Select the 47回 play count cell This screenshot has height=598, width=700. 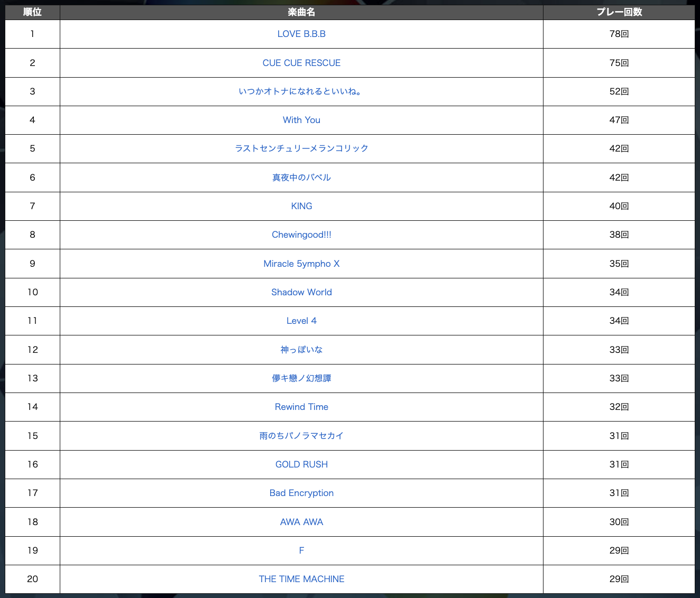pos(619,120)
